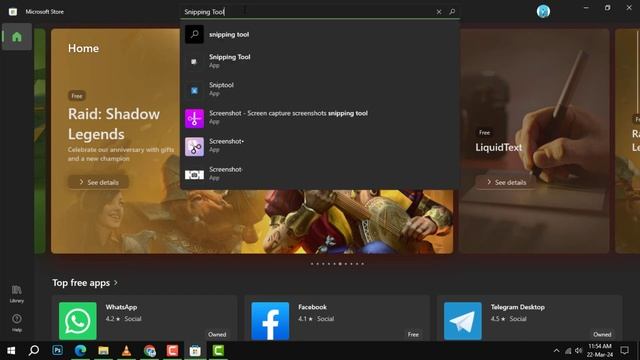Select Screenshot - Screen capture screenshots suggestion
Viewport: 640px width, 360px height.
pos(320,117)
